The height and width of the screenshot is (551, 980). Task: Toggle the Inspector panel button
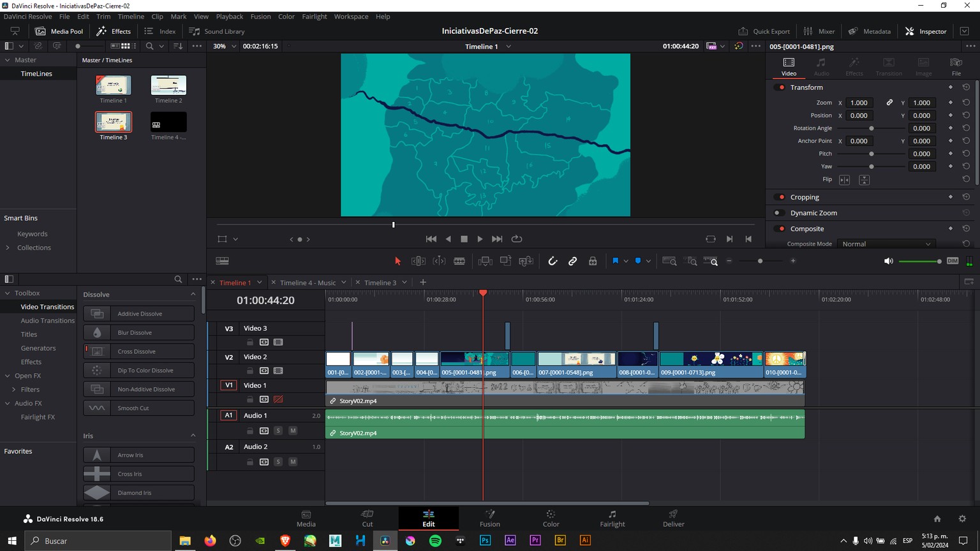[x=926, y=31]
